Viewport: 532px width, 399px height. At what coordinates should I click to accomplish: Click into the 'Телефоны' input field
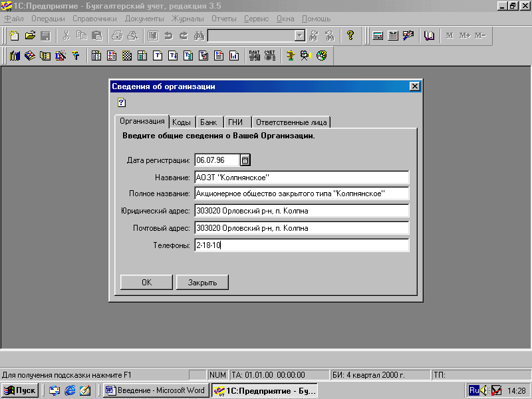tap(301, 245)
